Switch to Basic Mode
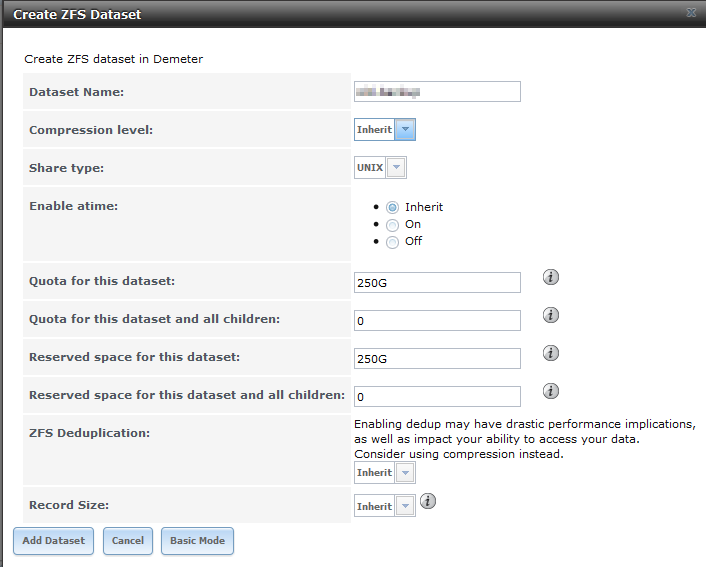Screen dimensions: 706x567 197,541
